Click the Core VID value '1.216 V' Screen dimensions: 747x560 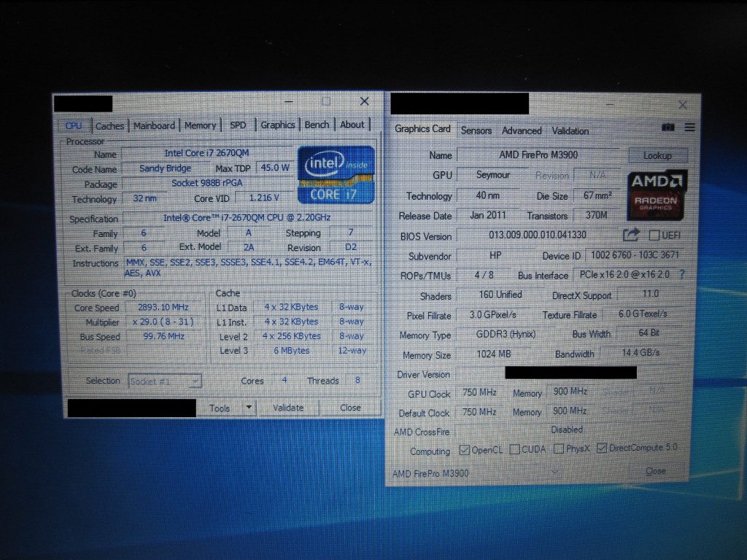tap(264, 198)
